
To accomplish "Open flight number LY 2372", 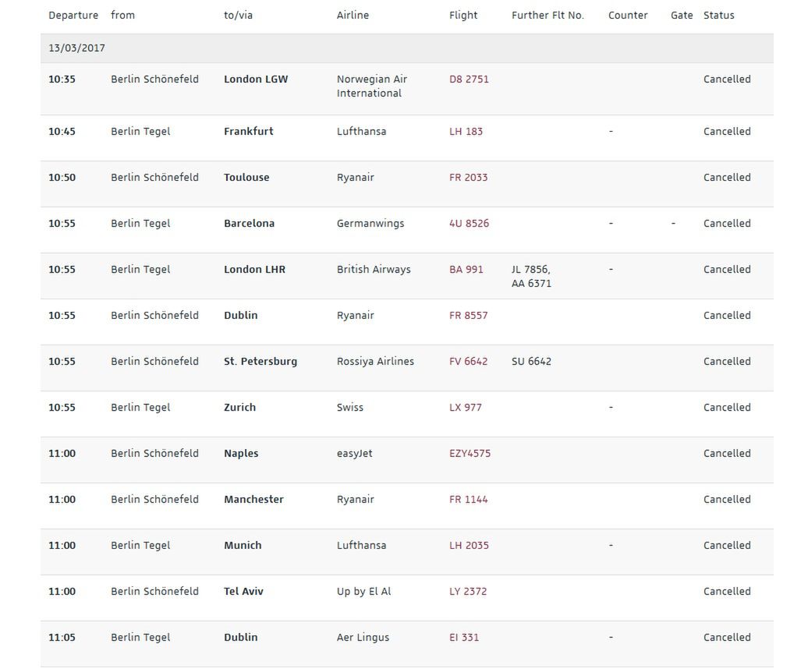I will point(467,591).
